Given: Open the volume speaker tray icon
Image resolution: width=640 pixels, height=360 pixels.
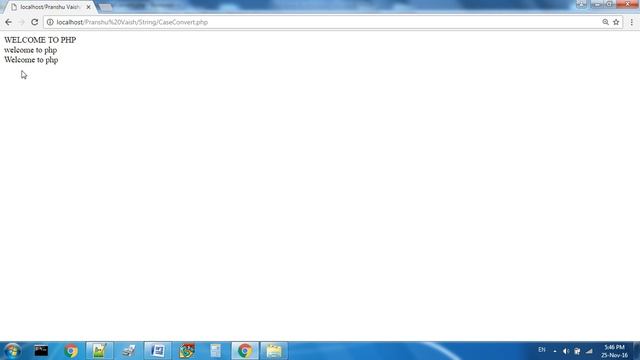Looking at the screenshot, I should click(x=566, y=351).
